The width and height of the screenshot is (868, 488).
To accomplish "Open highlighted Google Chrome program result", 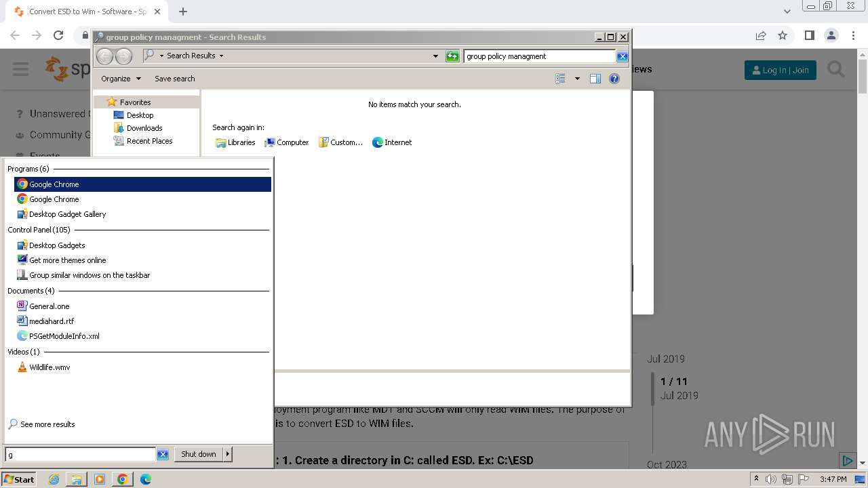I will pyautogui.click(x=142, y=184).
